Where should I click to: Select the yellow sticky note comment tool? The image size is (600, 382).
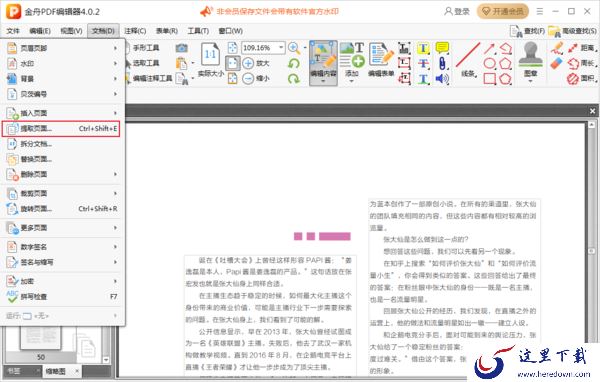[x=442, y=48]
